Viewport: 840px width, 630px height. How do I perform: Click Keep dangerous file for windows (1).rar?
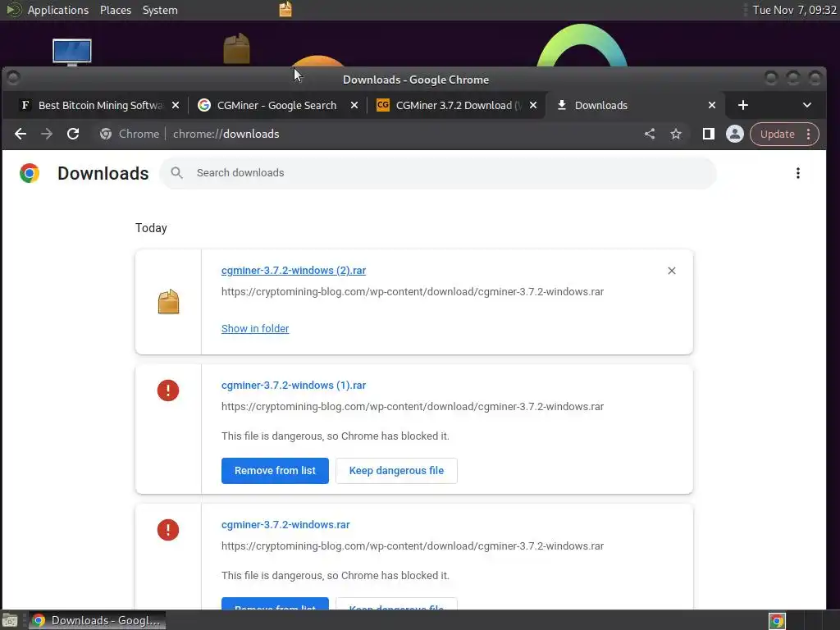396,470
